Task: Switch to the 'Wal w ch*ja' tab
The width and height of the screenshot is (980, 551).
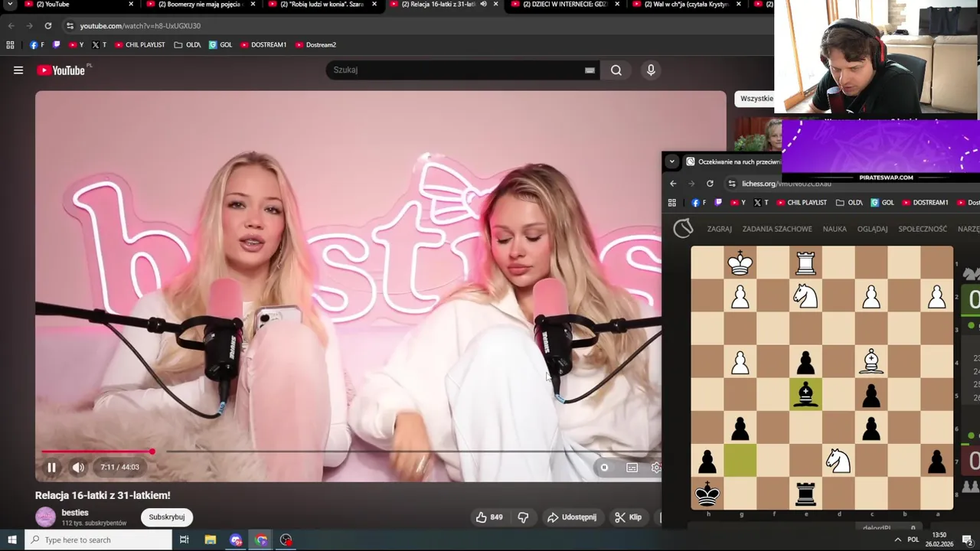Action: tap(686, 5)
